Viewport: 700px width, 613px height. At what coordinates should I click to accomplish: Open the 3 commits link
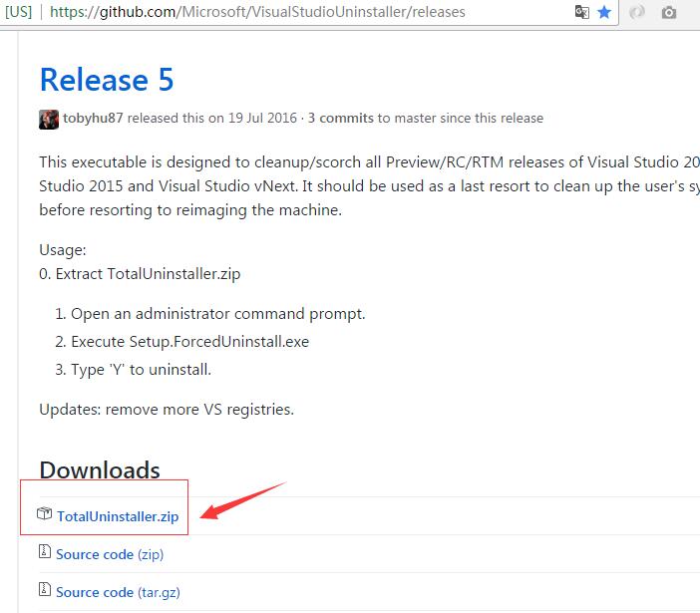pos(341,118)
